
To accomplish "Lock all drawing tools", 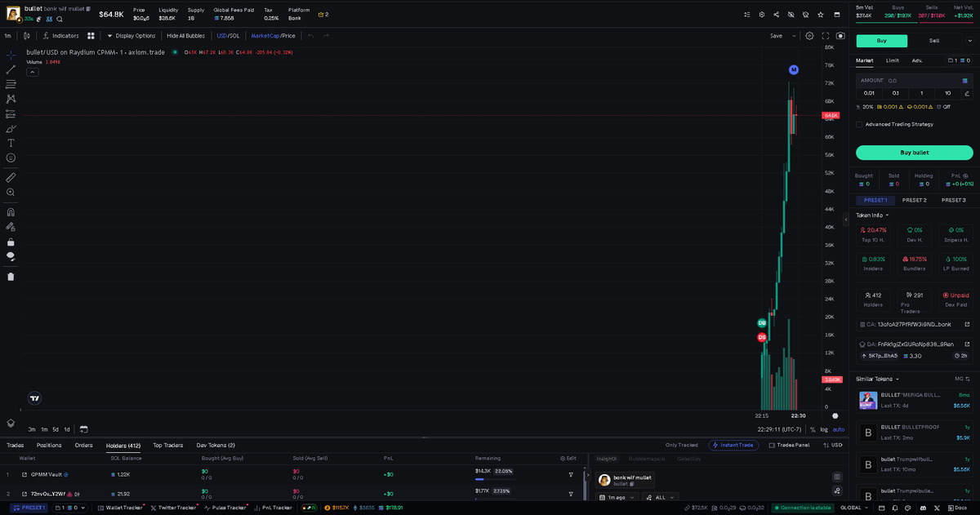I will click(x=11, y=242).
